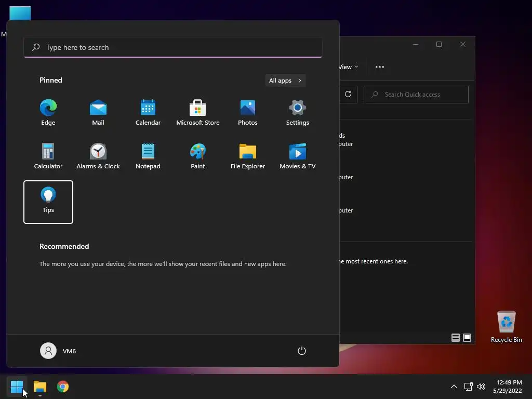532x399 pixels.
Task: Open network status in system tray
Action: pyautogui.click(x=469, y=387)
